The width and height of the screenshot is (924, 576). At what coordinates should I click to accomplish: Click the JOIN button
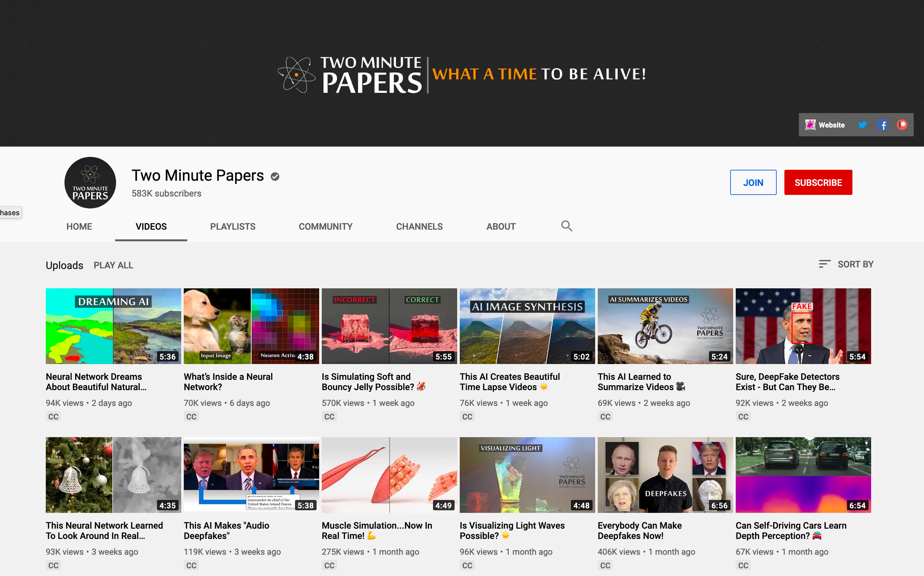[x=753, y=182]
